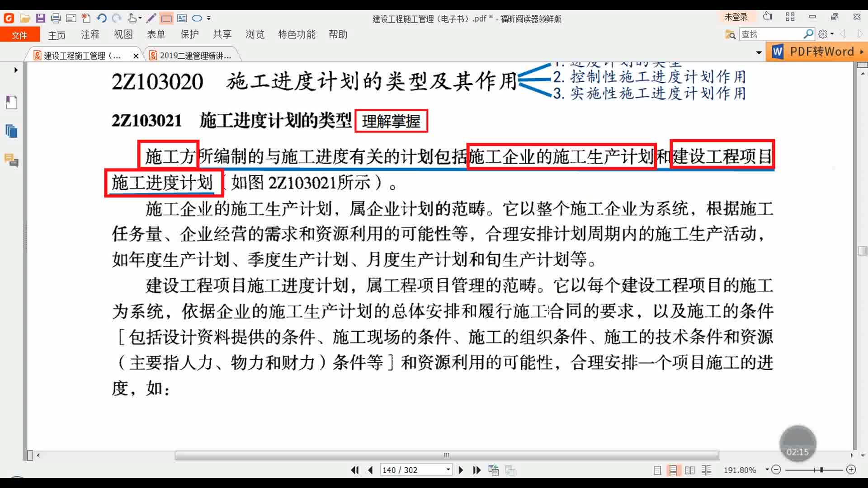The image size is (868, 488).
Task: Click the print icon
Action: click(56, 18)
